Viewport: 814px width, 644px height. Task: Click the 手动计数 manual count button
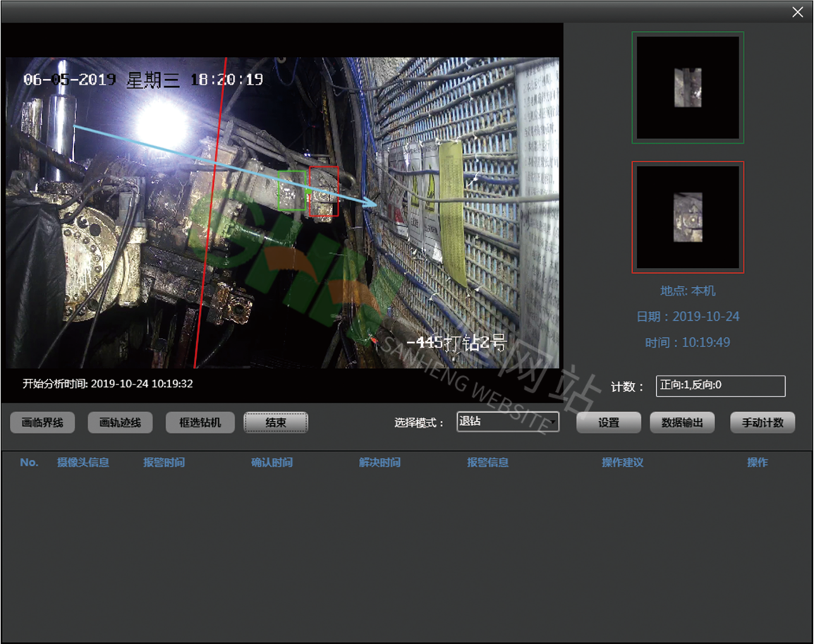click(763, 423)
